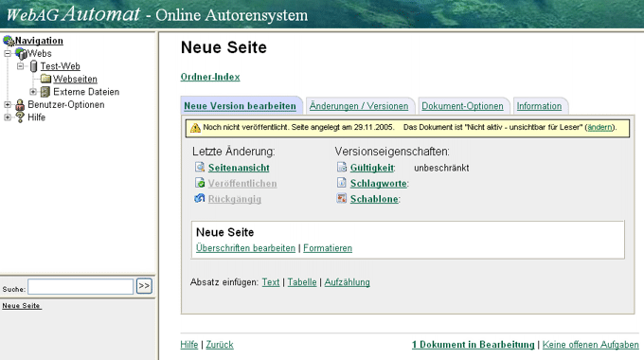Collapse the Webs tree node
This screenshot has width=644, height=360.
8,53
